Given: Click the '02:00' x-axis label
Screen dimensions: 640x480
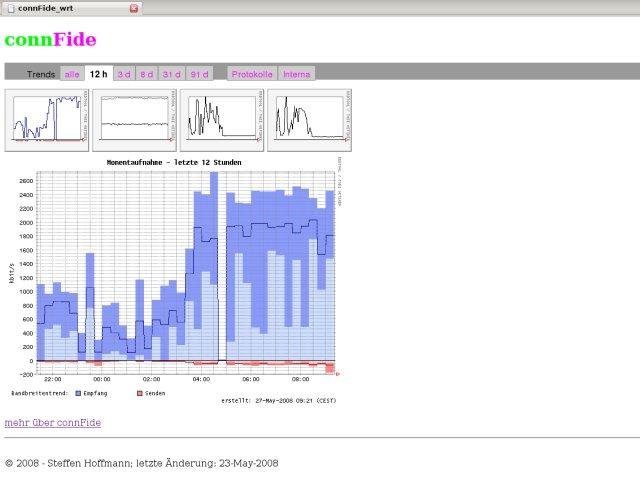Looking at the screenshot, I should (151, 379).
